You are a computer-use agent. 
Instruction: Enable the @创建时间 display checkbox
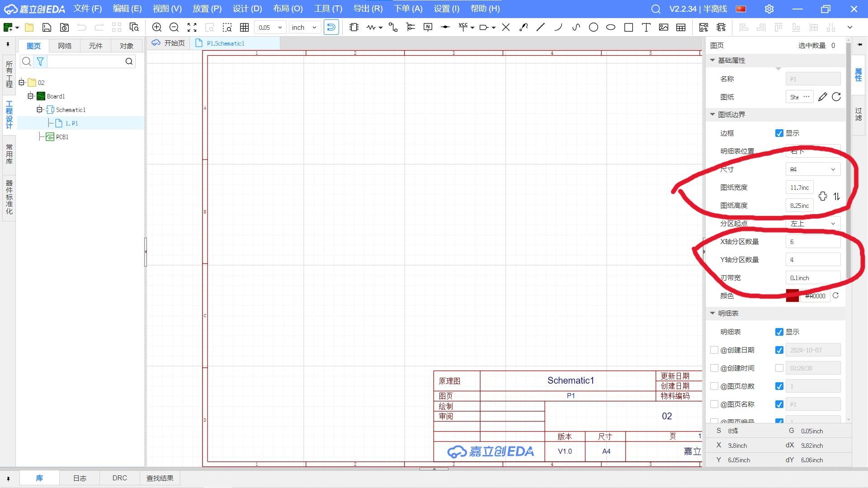point(779,368)
